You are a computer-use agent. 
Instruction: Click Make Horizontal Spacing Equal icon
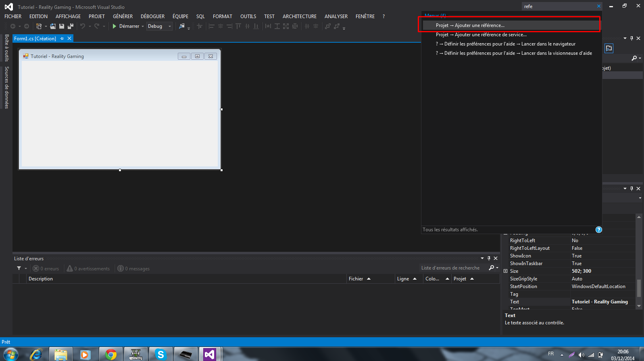point(307,26)
